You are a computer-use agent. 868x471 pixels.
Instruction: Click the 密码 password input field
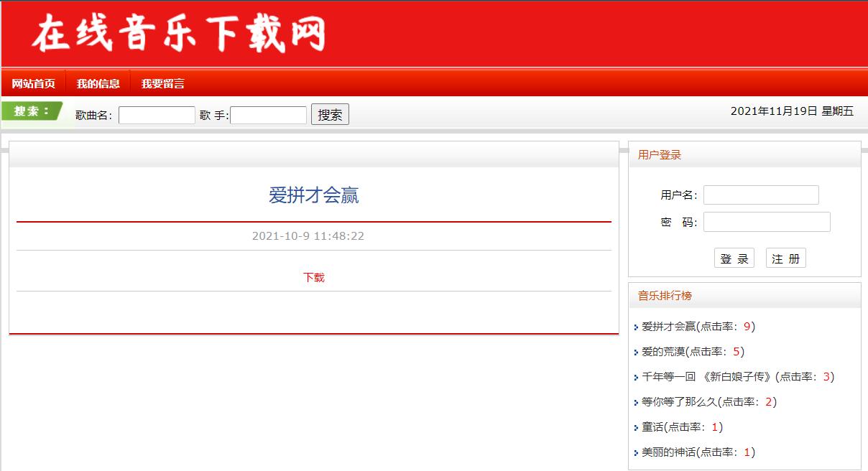tap(767, 221)
